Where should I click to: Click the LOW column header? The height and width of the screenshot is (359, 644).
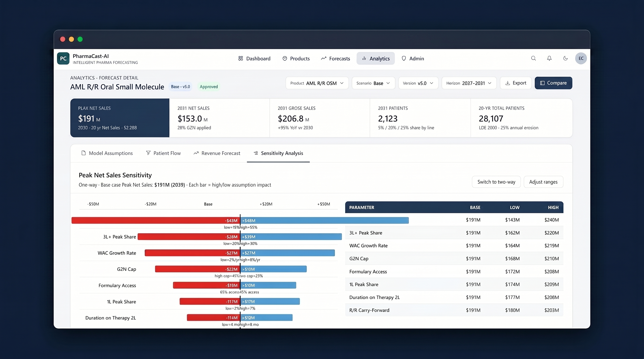[515, 208]
